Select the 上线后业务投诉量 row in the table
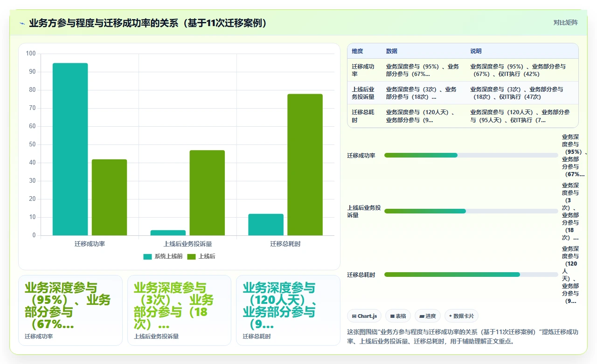Screen dimensions: 597x364 463,93
